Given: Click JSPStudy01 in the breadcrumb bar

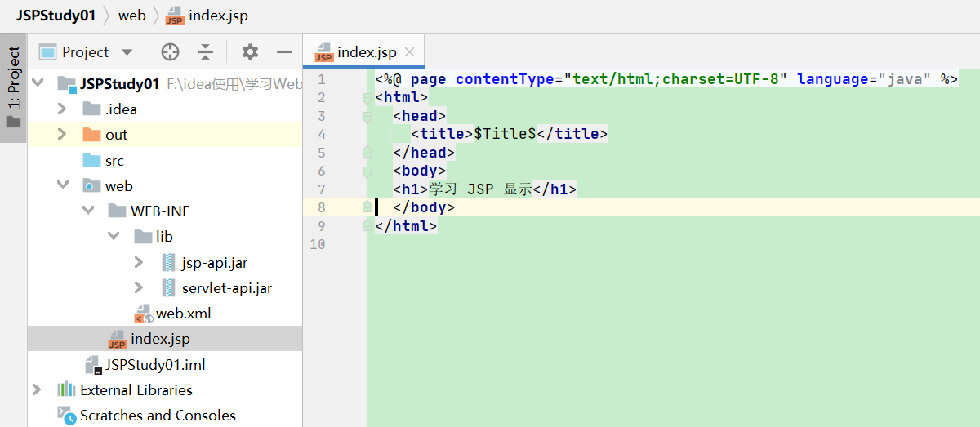Looking at the screenshot, I should (x=56, y=16).
